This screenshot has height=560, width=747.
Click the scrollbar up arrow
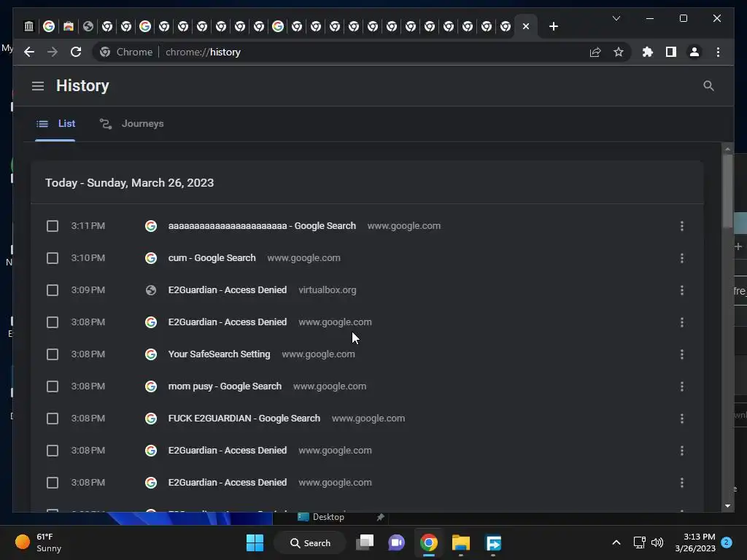point(727,149)
